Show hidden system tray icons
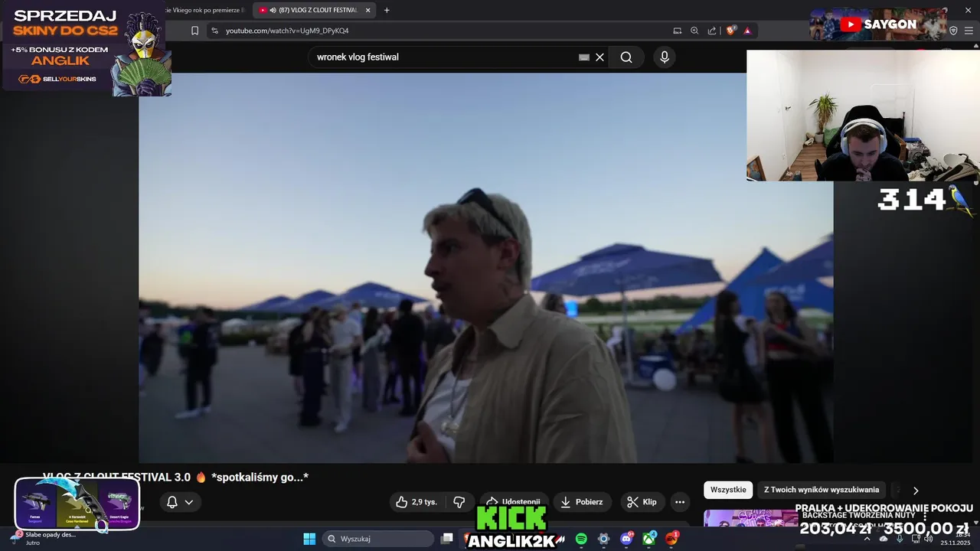980x551 pixels. tap(867, 539)
